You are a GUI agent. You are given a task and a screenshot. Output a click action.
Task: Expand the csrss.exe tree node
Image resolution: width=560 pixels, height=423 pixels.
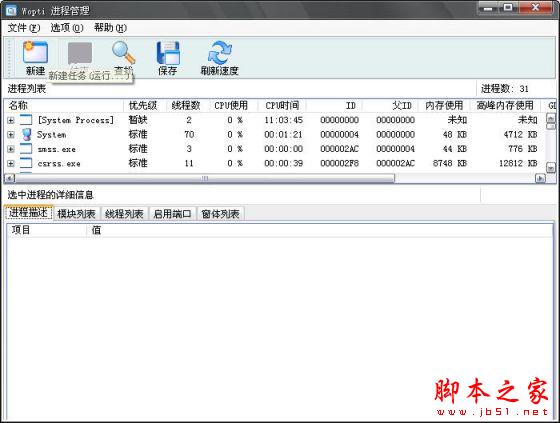[11, 164]
